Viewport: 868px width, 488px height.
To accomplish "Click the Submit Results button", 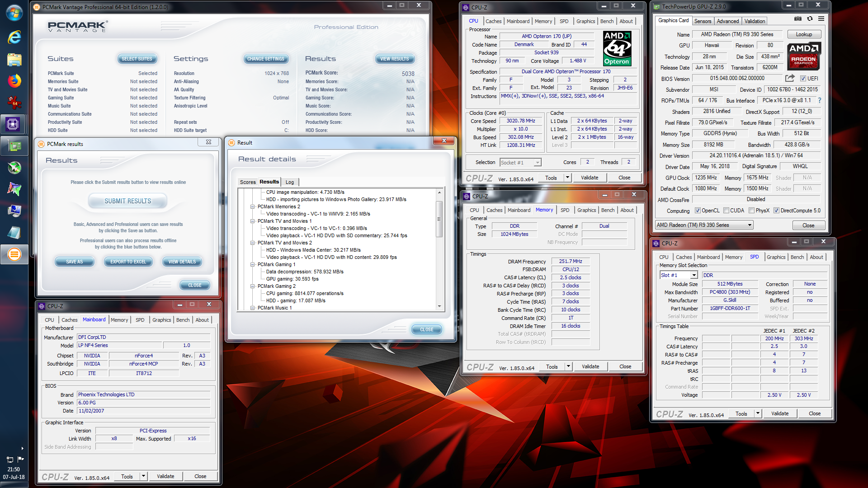I will (128, 201).
